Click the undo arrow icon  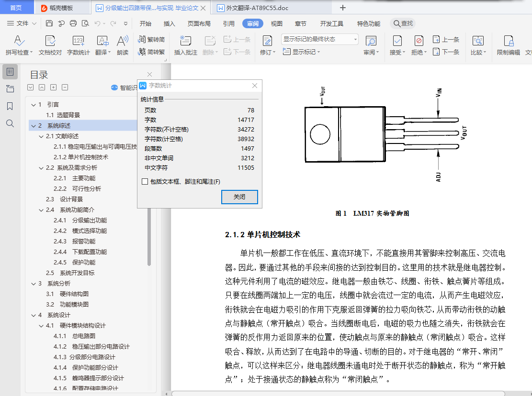(x=97, y=23)
